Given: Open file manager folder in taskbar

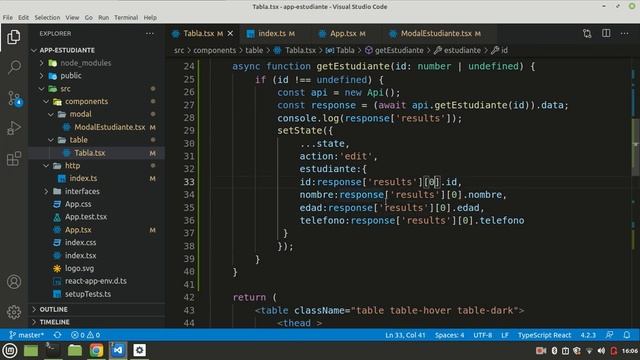Looking at the screenshot, I should coord(74,350).
